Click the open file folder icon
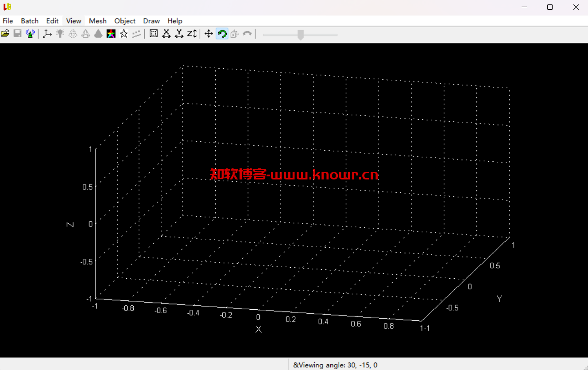Screen dimensions: 588x370 [x=5, y=34]
